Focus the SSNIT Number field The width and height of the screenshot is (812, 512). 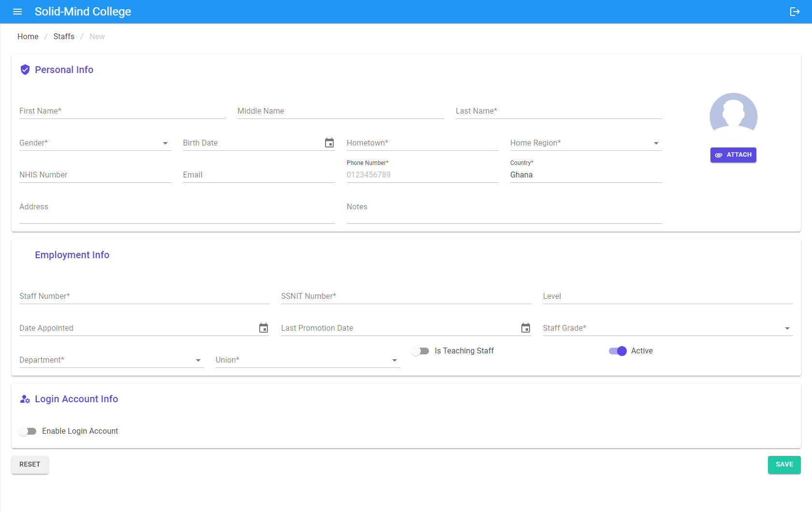[406, 296]
